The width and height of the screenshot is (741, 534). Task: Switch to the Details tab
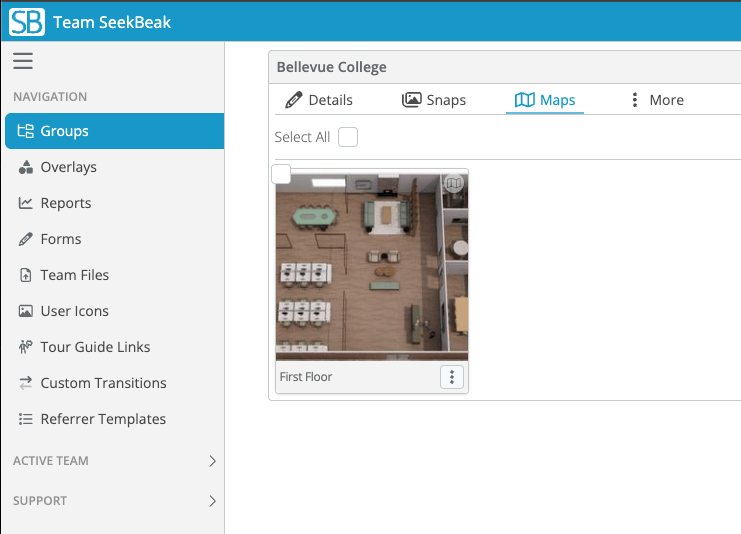319,100
